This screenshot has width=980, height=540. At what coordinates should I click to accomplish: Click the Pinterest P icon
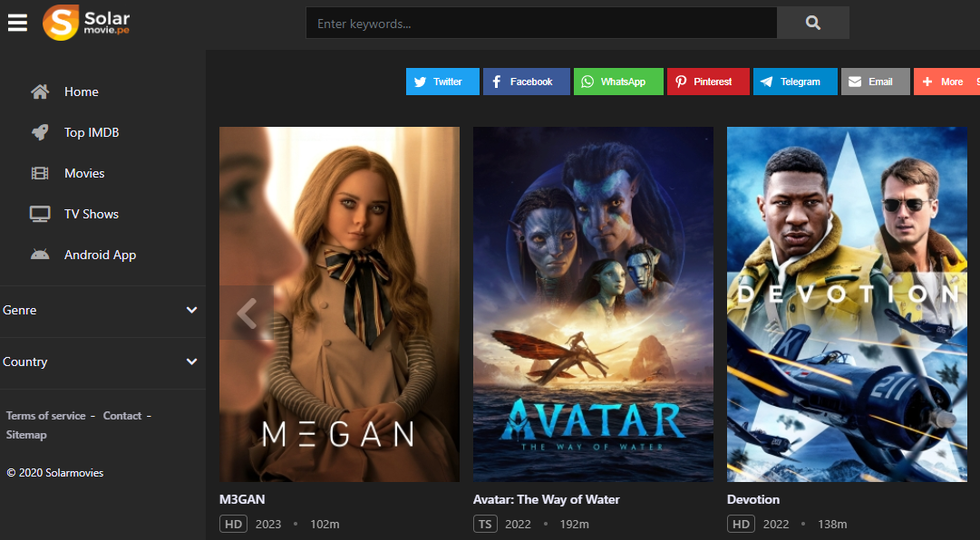click(681, 82)
